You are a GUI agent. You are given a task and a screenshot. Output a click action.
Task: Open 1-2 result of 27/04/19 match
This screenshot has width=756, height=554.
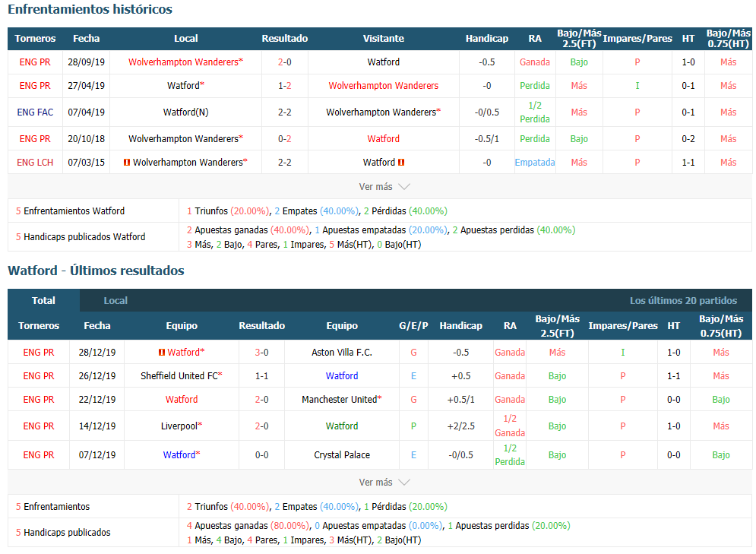pyautogui.click(x=284, y=86)
